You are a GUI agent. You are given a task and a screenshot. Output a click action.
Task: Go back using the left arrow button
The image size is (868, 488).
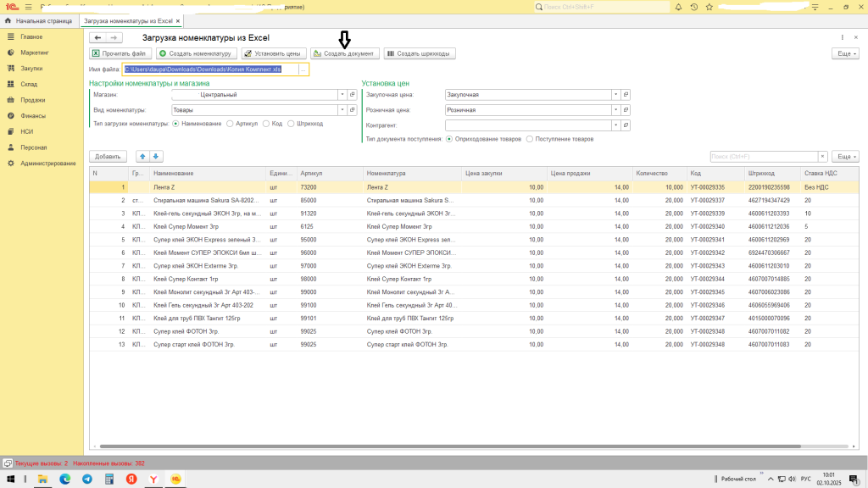[x=97, y=38]
